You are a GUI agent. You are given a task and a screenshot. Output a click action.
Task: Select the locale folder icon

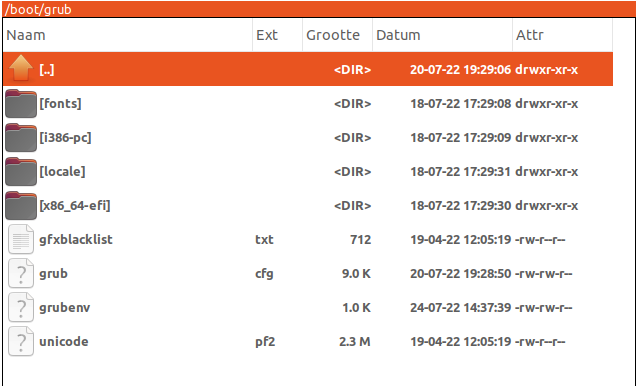21,171
